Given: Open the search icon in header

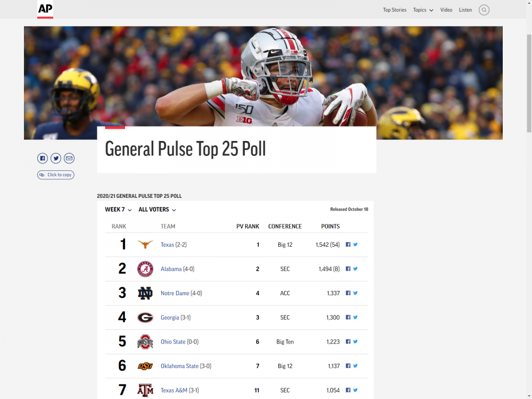Looking at the screenshot, I should click(484, 10).
